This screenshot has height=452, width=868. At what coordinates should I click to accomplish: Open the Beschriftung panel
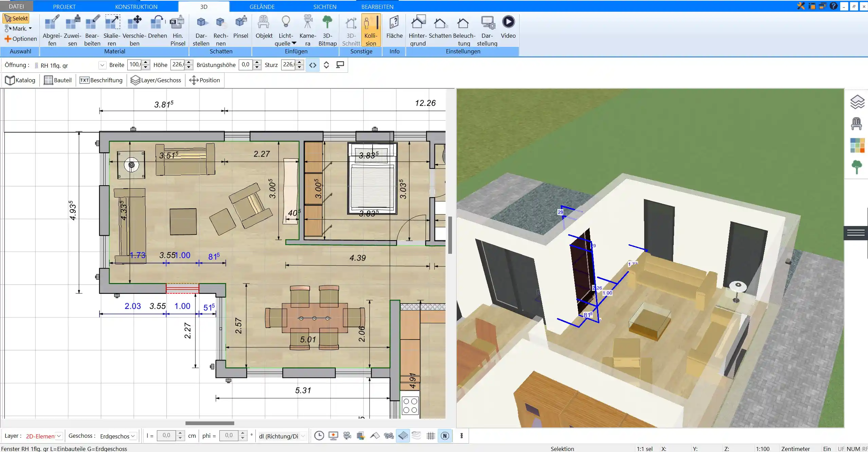click(x=101, y=80)
